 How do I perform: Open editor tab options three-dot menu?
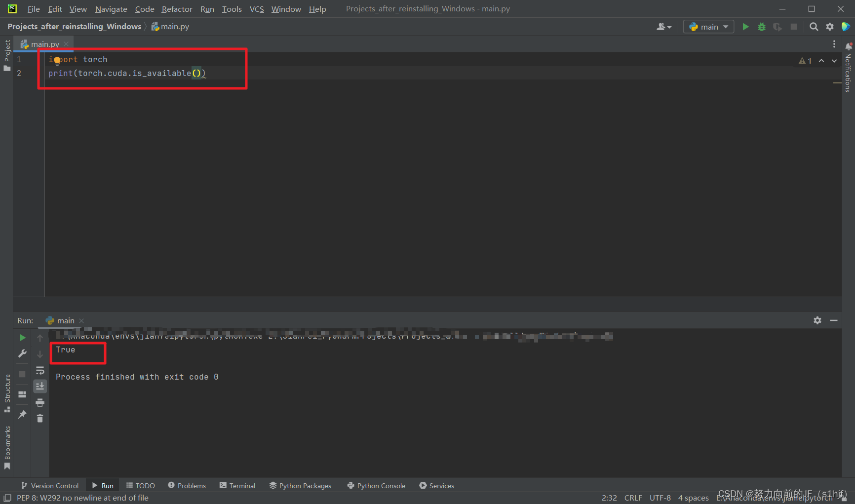834,44
